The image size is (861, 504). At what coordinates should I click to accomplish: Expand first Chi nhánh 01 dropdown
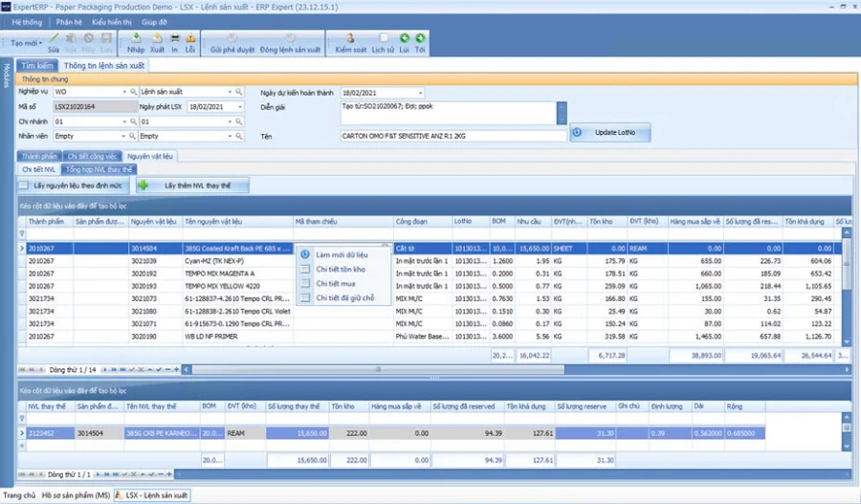pyautogui.click(x=124, y=121)
